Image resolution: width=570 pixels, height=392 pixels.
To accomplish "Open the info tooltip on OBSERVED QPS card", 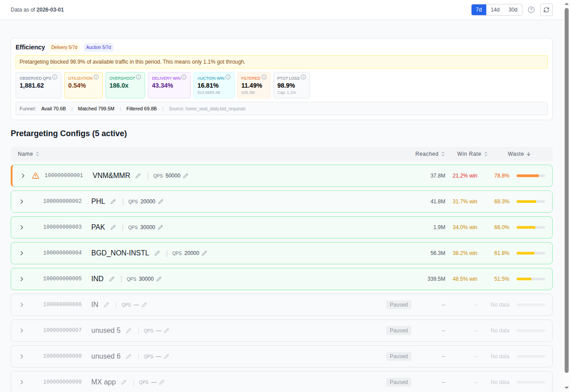I will click(x=55, y=77).
